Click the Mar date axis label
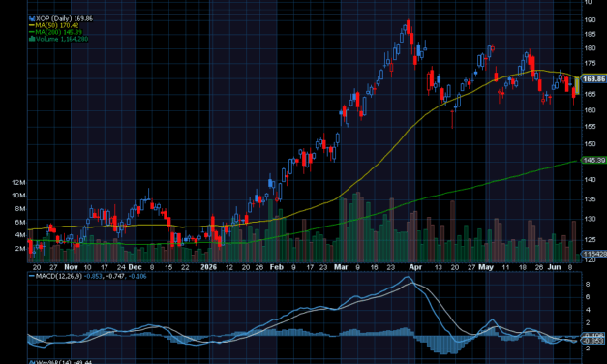 point(341,267)
